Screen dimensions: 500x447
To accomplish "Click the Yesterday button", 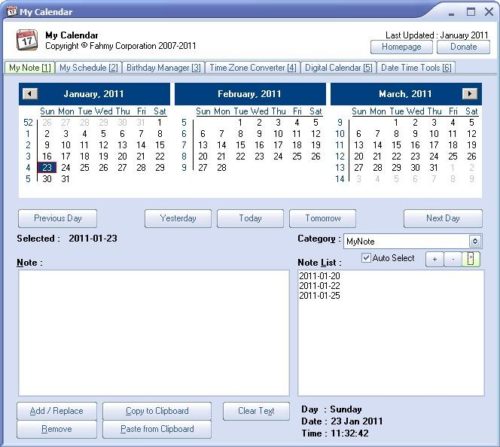I will [178, 218].
